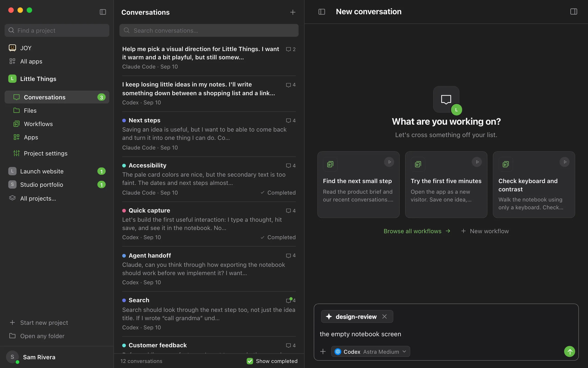Open the Quick capture conversation

click(x=209, y=224)
